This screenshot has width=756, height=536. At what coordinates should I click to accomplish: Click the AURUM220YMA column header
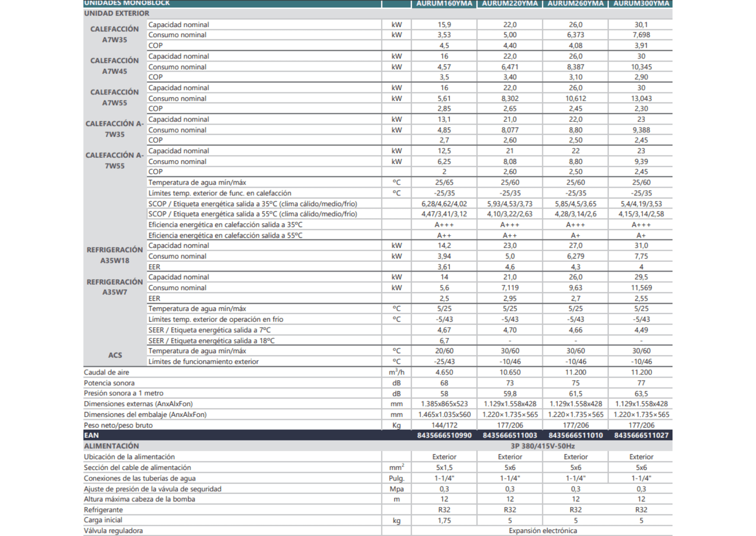click(x=510, y=3)
